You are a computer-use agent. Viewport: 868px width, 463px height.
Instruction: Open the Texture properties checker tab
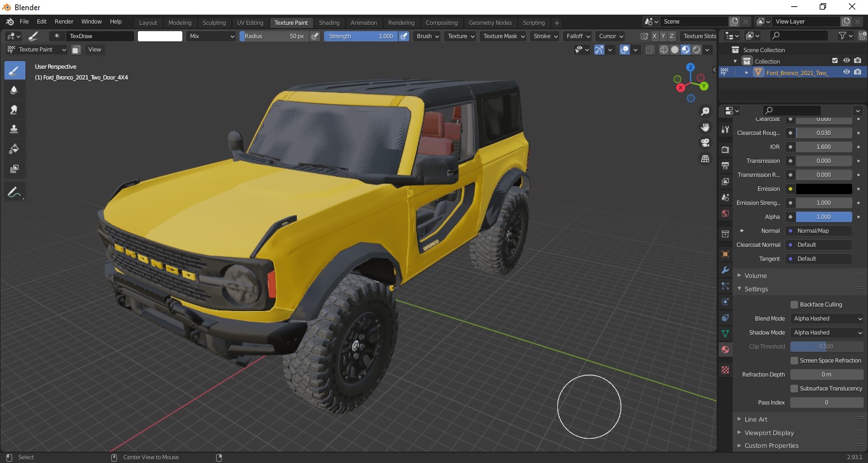click(x=725, y=370)
